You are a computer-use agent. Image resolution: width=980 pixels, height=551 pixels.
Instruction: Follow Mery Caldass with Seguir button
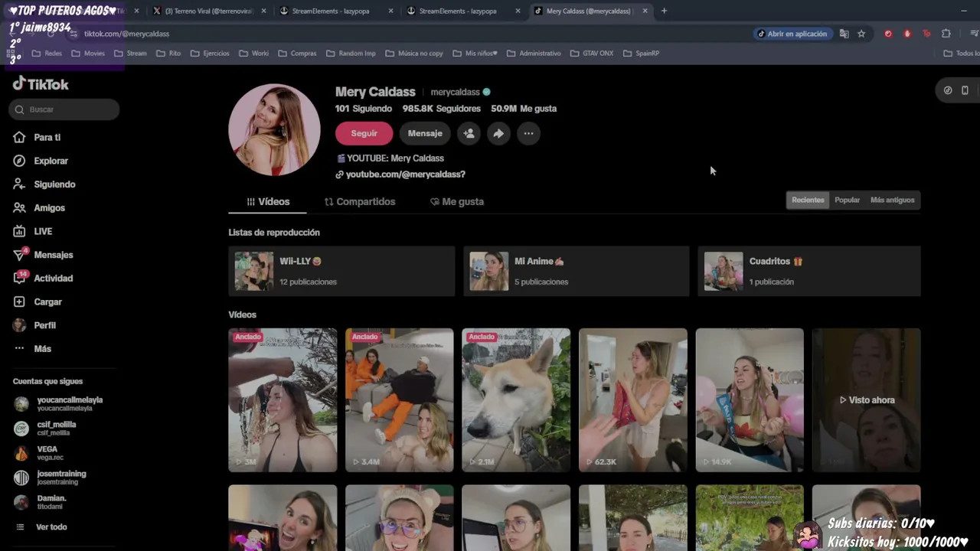(x=364, y=133)
